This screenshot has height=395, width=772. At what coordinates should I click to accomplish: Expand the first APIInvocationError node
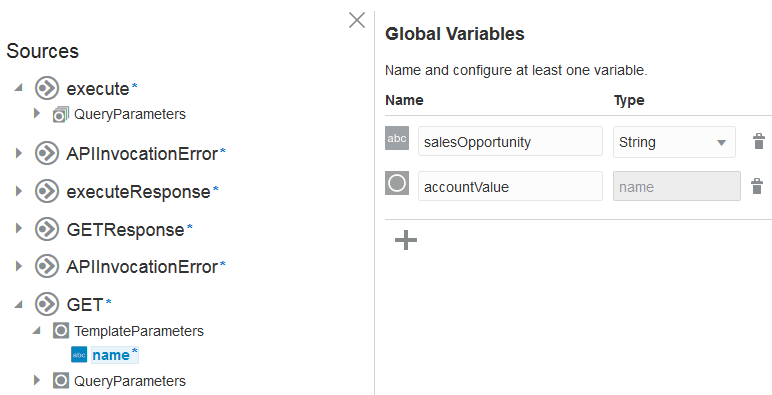click(x=19, y=153)
